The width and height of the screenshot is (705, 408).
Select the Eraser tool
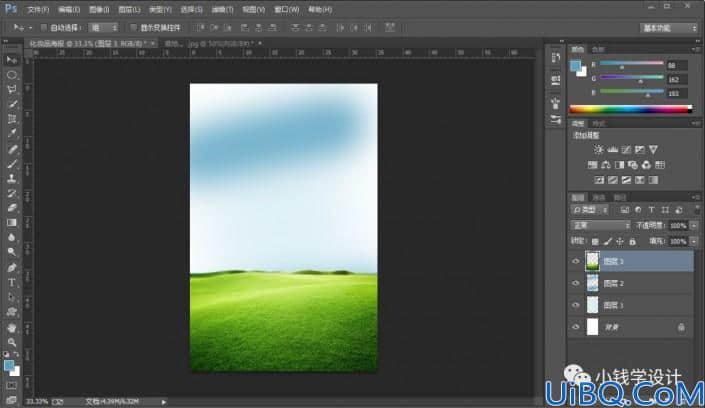[12, 208]
